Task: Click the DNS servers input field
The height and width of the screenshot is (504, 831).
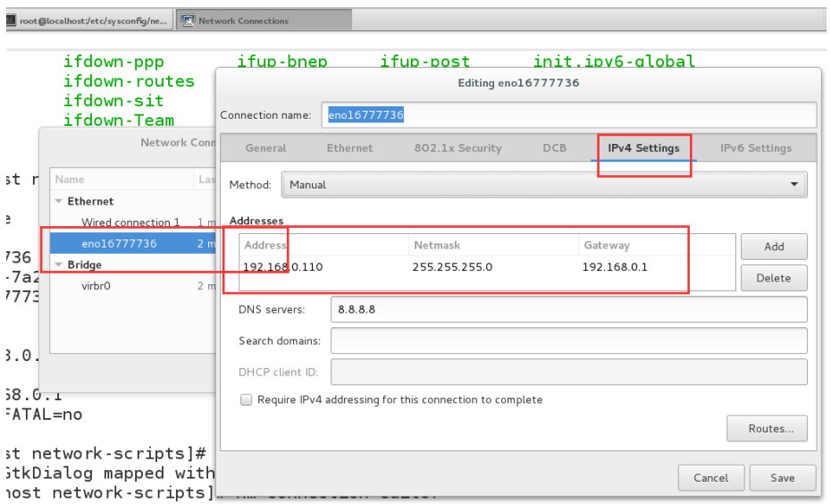Action: point(568,310)
